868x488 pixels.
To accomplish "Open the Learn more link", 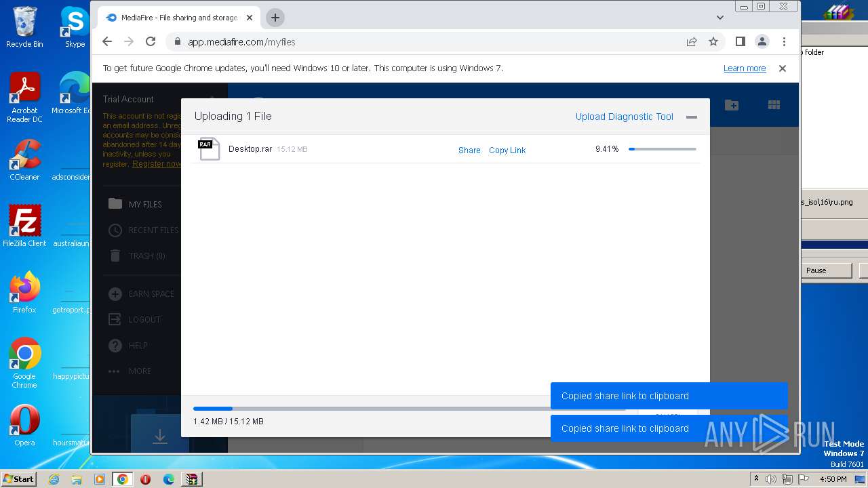I will pyautogui.click(x=745, y=68).
